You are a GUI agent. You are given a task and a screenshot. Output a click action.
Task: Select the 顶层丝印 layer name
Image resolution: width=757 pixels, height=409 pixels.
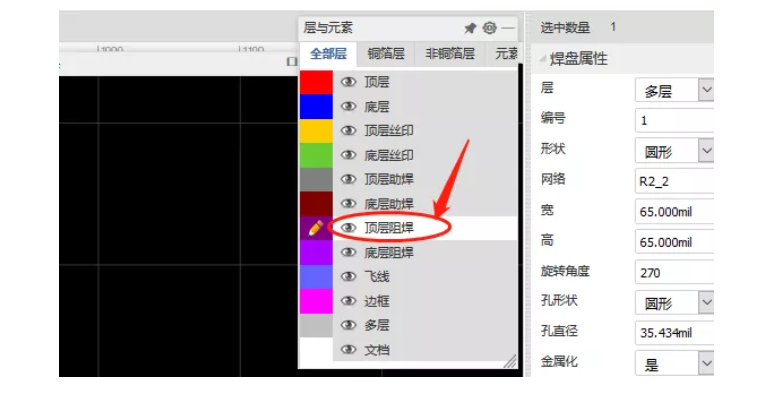pos(389,131)
